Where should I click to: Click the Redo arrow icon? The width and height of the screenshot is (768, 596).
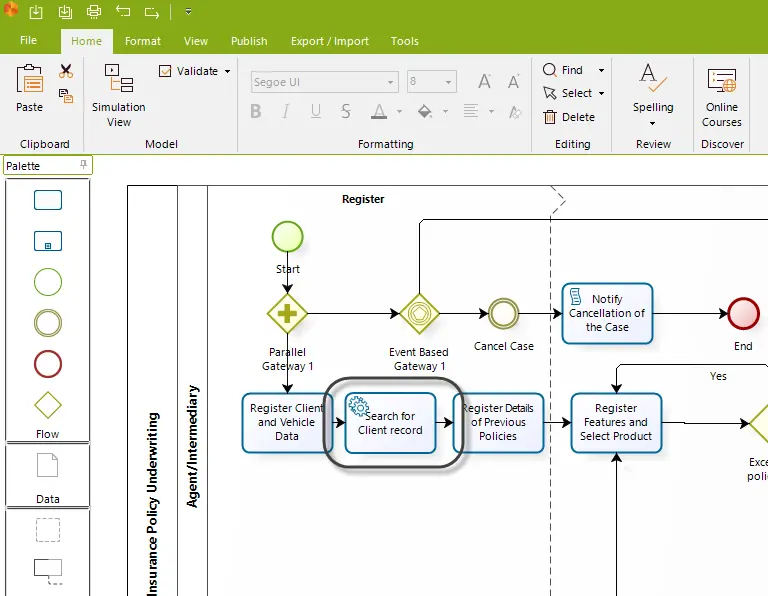(152, 12)
